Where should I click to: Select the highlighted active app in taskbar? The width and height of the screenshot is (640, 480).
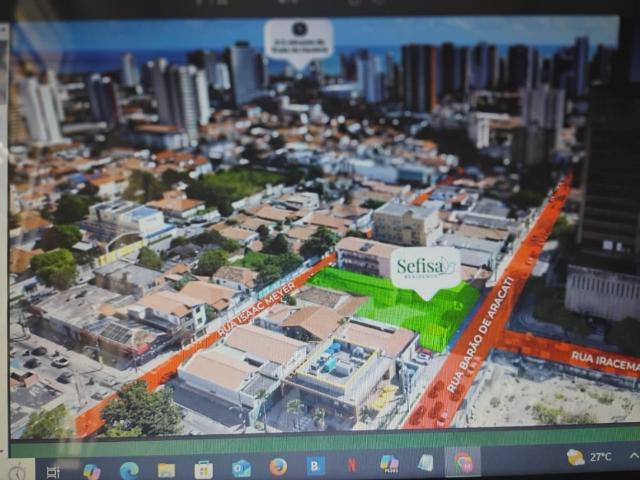coord(462,461)
